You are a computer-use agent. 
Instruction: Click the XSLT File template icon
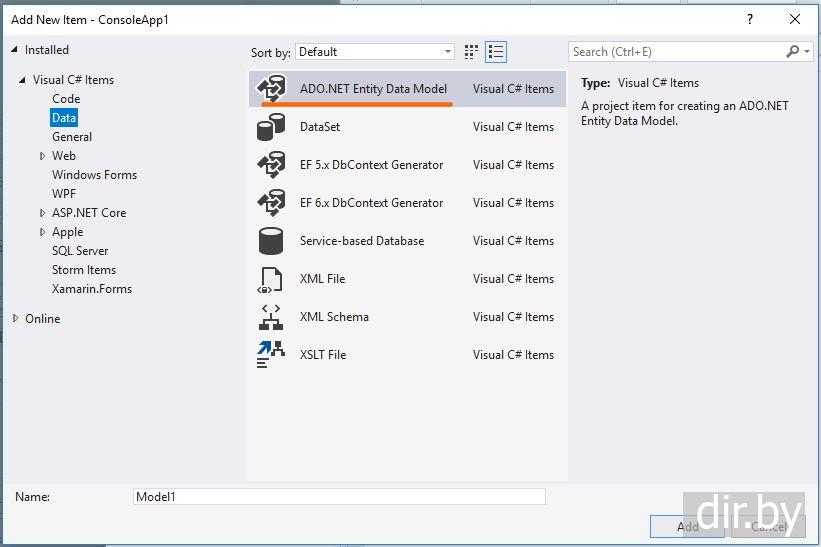pyautogui.click(x=271, y=355)
